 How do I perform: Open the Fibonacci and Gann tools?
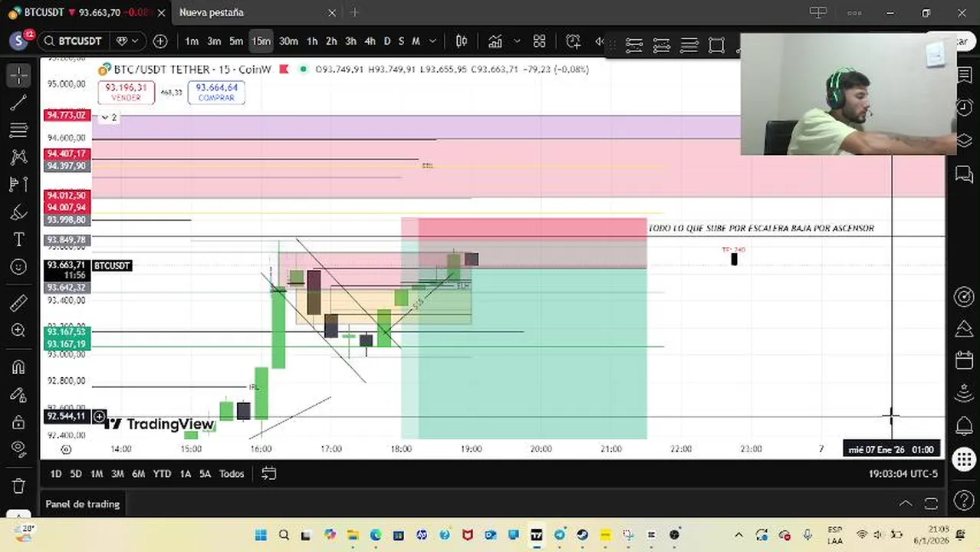(x=19, y=130)
